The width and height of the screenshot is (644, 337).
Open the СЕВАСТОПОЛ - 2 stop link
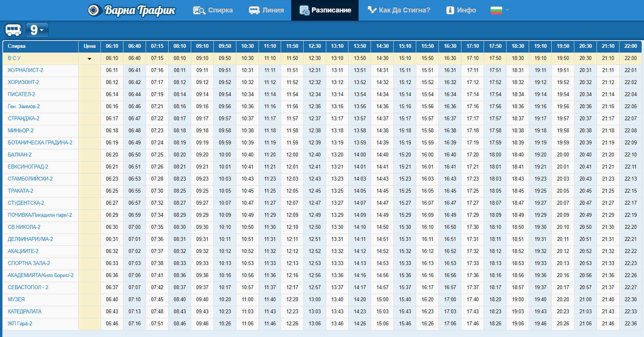[x=28, y=287]
